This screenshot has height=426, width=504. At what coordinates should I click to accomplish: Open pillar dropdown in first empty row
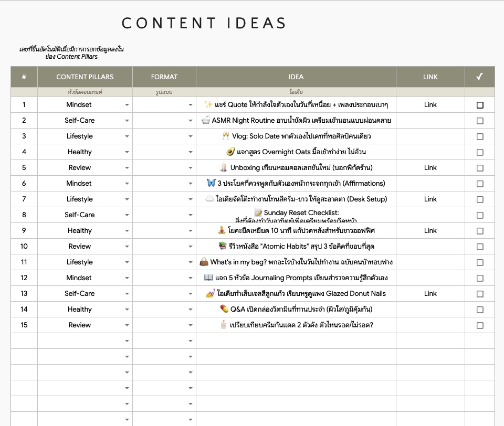click(127, 341)
